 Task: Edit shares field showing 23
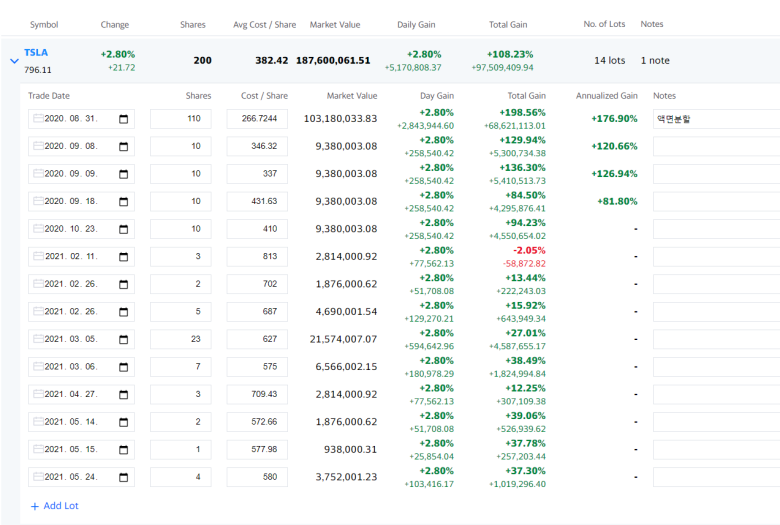click(x=181, y=339)
